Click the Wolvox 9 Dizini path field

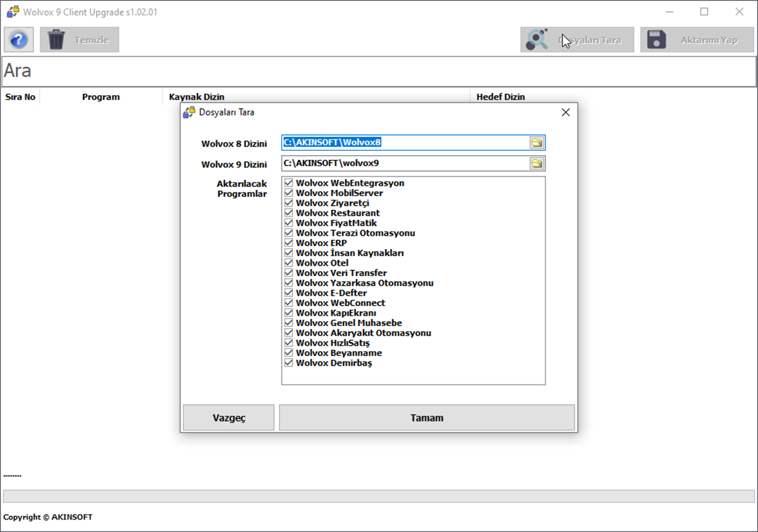(405, 163)
